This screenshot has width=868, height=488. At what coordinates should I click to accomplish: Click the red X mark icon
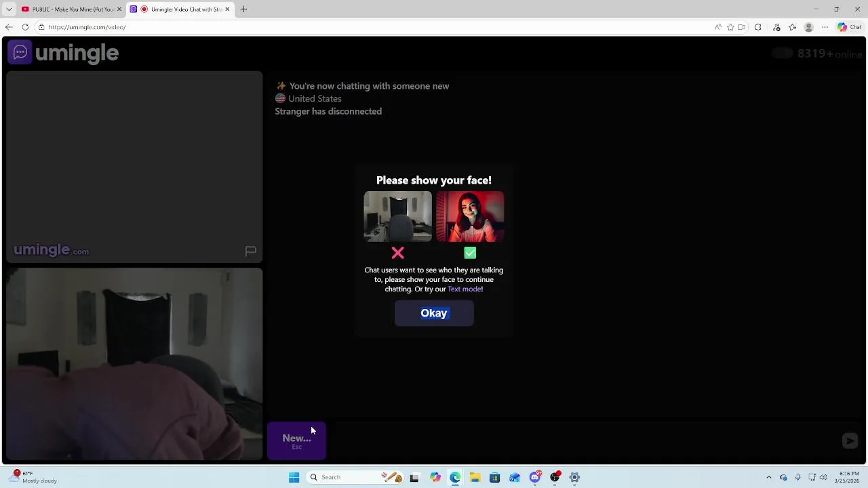point(397,253)
